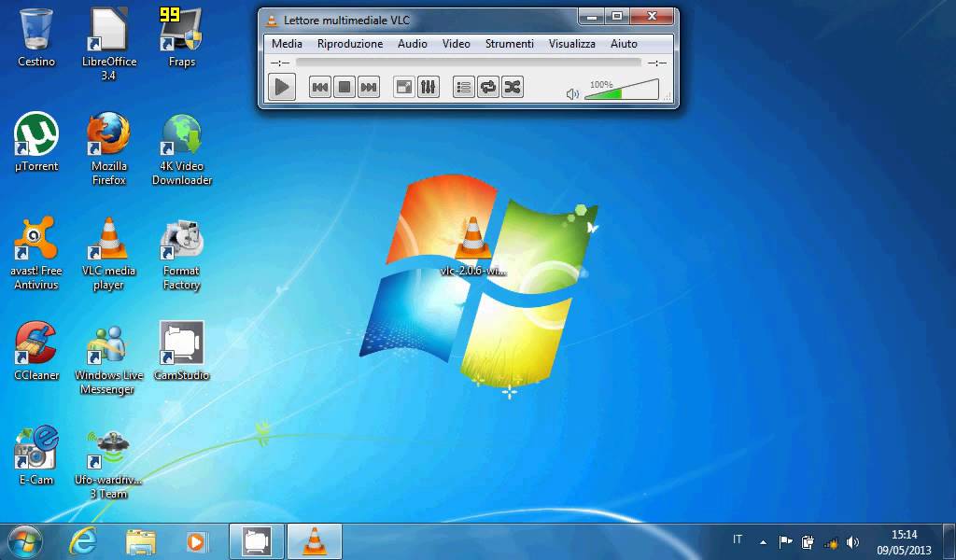This screenshot has height=560, width=956.
Task: Launch Internet Explorer from the taskbar
Action: tap(83, 541)
